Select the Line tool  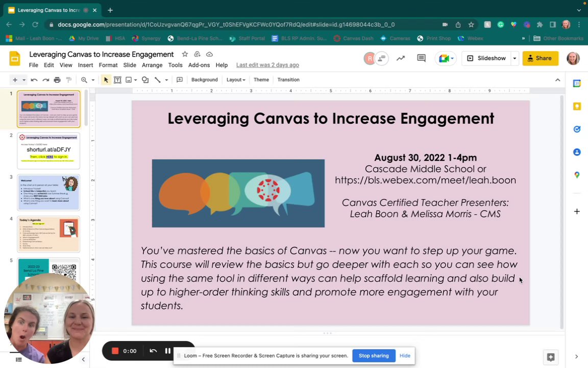(x=158, y=80)
